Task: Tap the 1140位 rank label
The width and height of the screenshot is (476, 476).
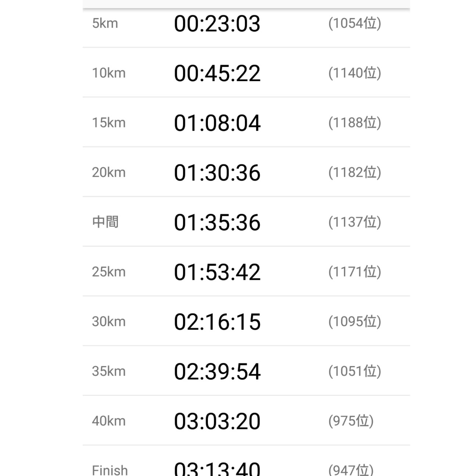Action: tap(354, 73)
